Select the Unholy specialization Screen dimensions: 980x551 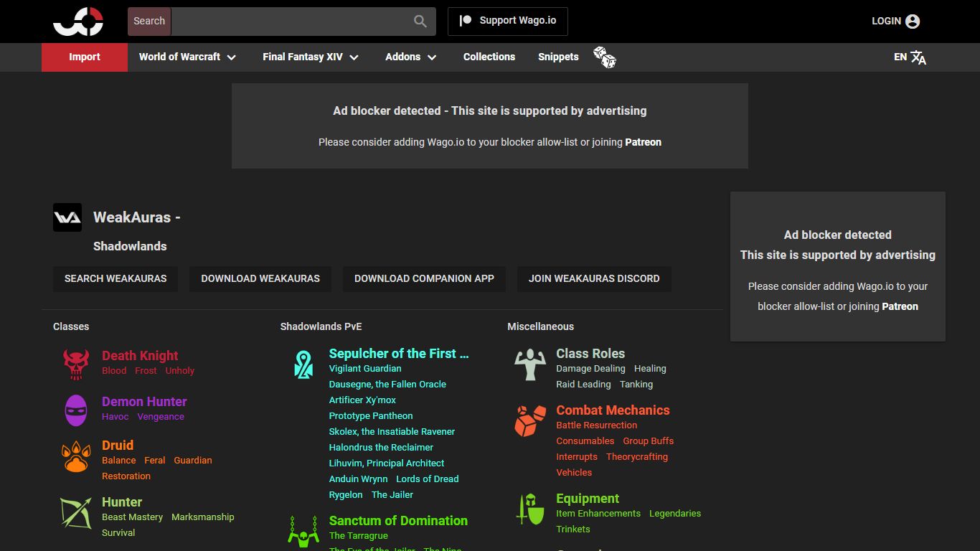tap(179, 371)
